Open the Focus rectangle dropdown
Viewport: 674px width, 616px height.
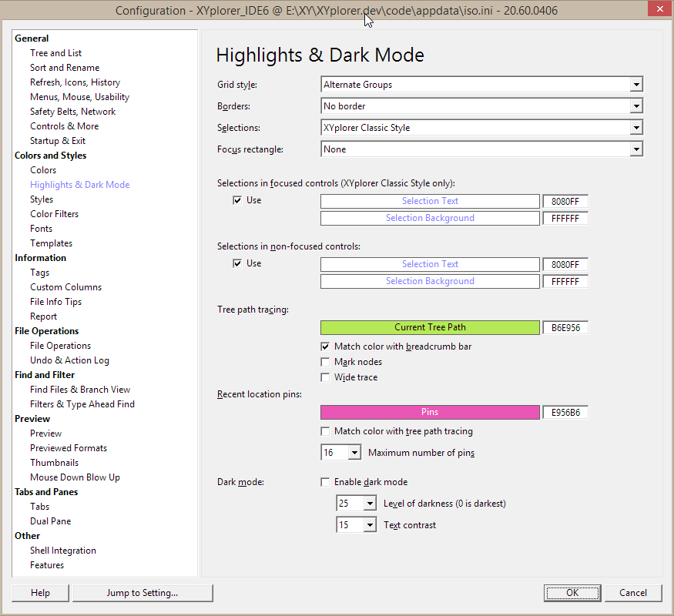click(x=635, y=149)
